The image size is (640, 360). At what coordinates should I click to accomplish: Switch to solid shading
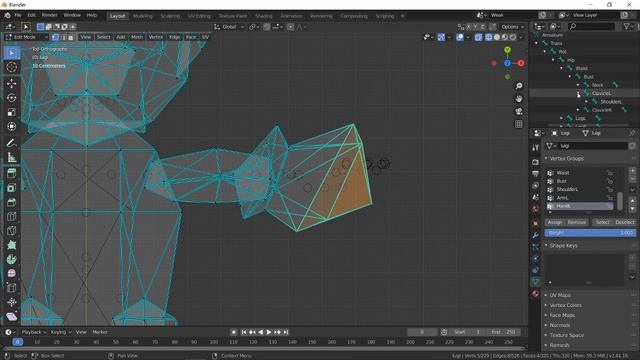[x=497, y=37]
